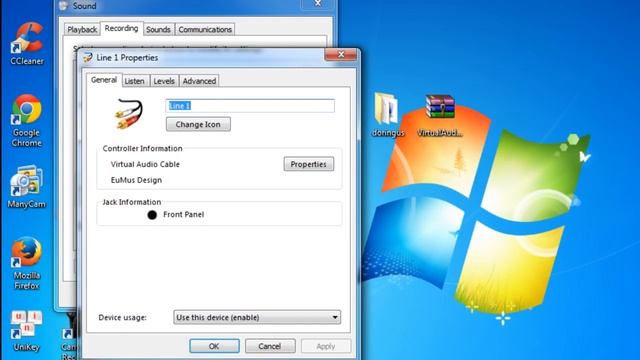Close the Sound window
This screenshot has width=640, height=360.
coord(318,4)
